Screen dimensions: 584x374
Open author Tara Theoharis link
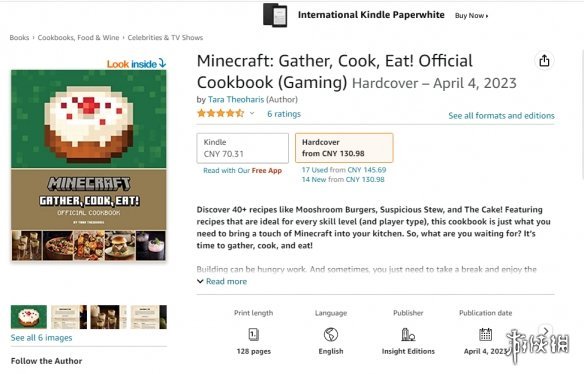pyautogui.click(x=235, y=99)
